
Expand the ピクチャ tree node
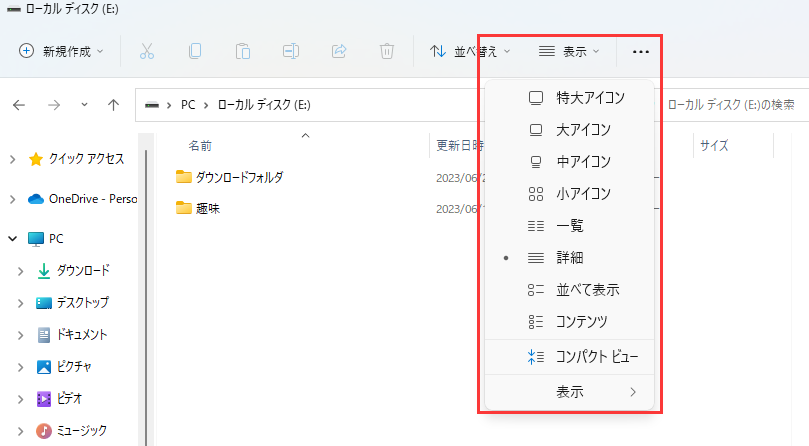click(x=21, y=367)
